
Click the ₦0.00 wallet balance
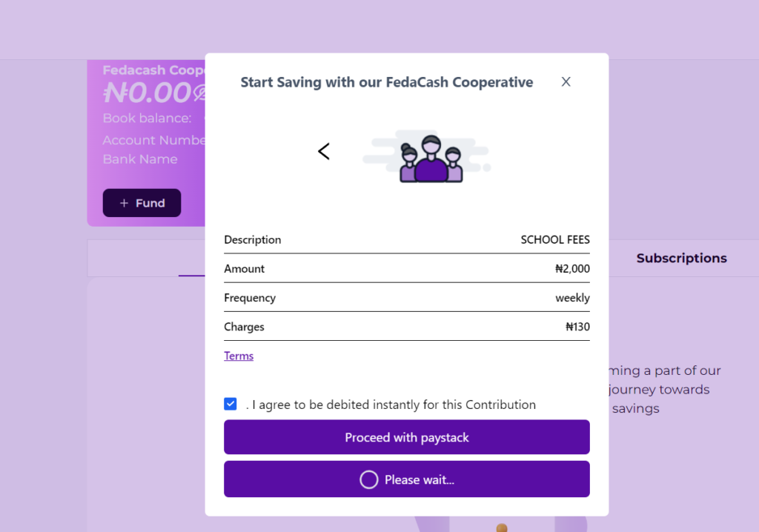click(x=147, y=93)
